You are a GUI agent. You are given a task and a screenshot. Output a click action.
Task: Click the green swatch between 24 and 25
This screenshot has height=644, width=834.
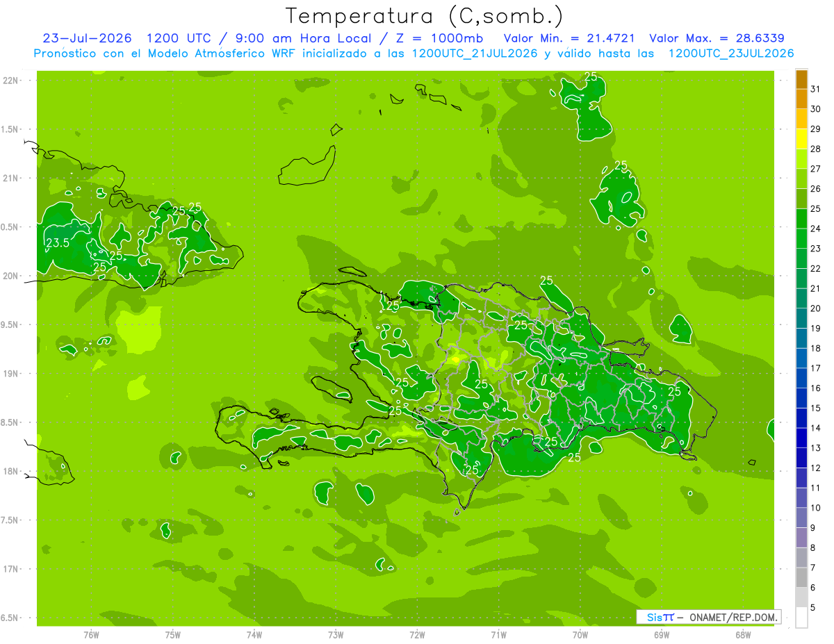[x=801, y=219]
